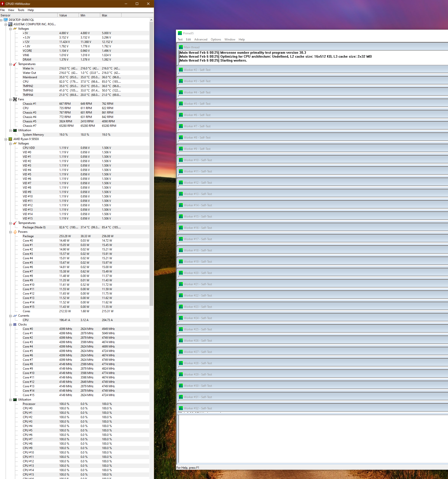
Task: Click the Currents section icon
Action: 15,316
